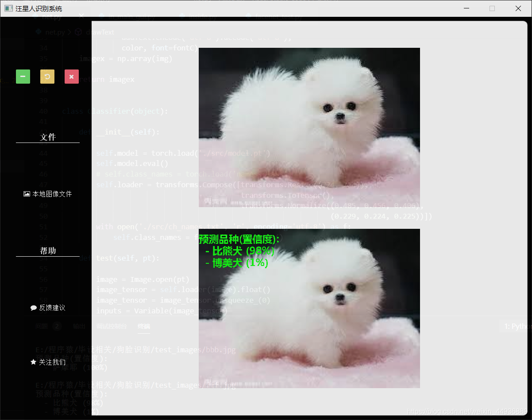Open 本地图像文件 to load a local image
Viewport: 532px width, 420px height.
point(48,194)
